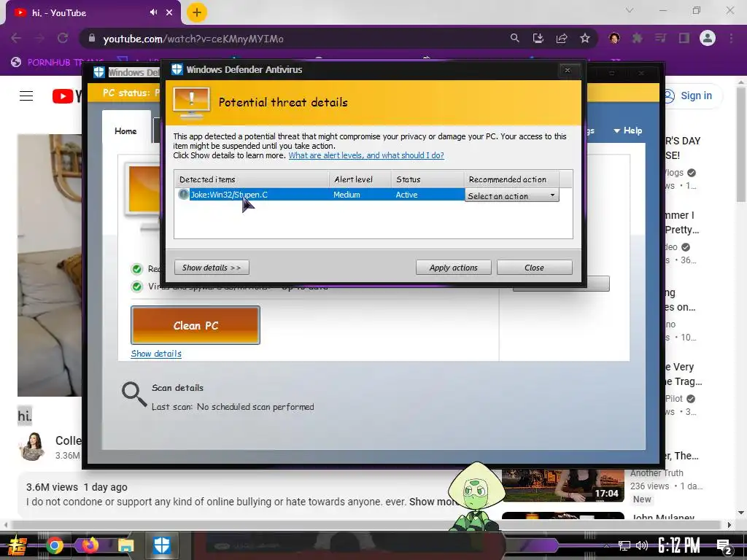Launch Chrome from the taskbar
Image resolution: width=747 pixels, height=560 pixels.
tap(54, 545)
